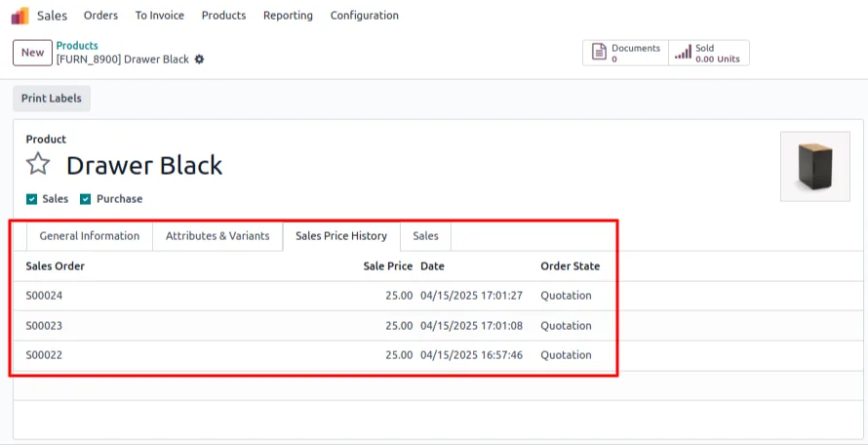This screenshot has height=445, width=868.
Task: Click the 25.00 price in S00022 row
Action: tap(399, 354)
